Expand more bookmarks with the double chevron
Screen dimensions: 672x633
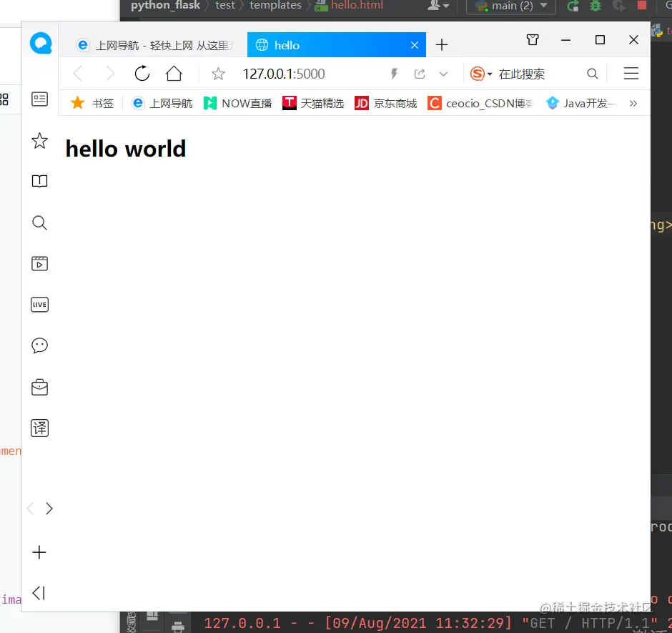coord(633,104)
